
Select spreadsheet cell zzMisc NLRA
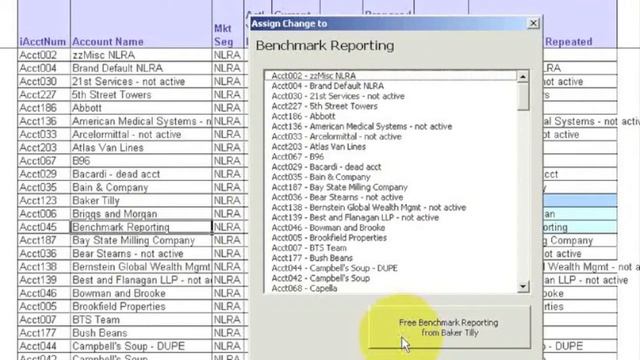pyautogui.click(x=141, y=55)
